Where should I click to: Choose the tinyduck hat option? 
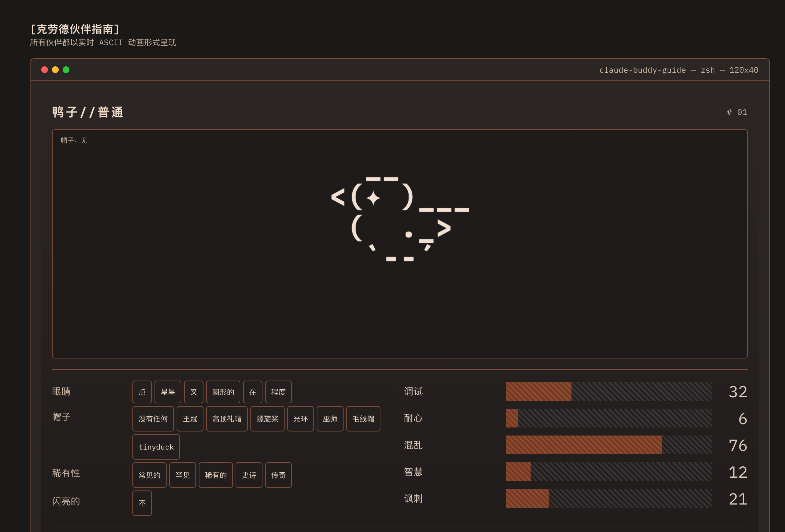156,447
